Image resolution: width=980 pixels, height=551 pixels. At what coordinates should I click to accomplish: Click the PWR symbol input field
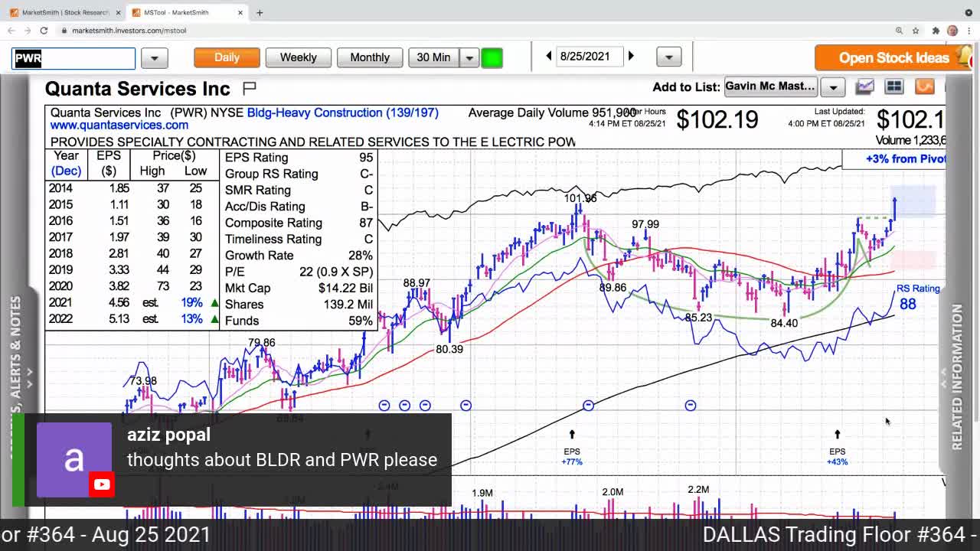click(73, 57)
